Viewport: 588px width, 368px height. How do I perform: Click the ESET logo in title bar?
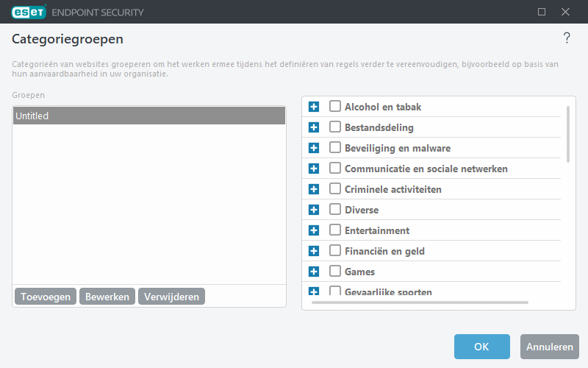(x=29, y=12)
